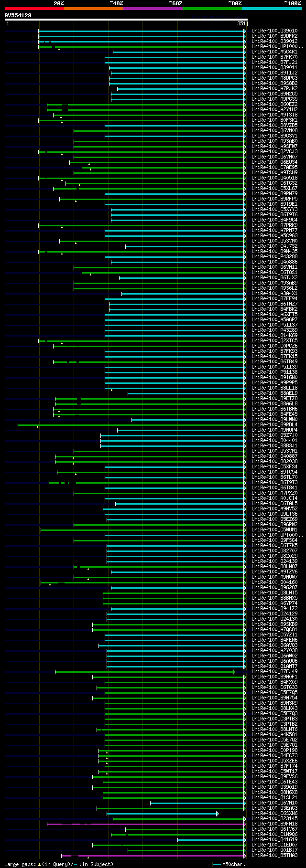This screenshot has height=868, width=306.
Task: Select subject UniRef100_Q53VM0
Action: pyautogui.click(x=274, y=241)
